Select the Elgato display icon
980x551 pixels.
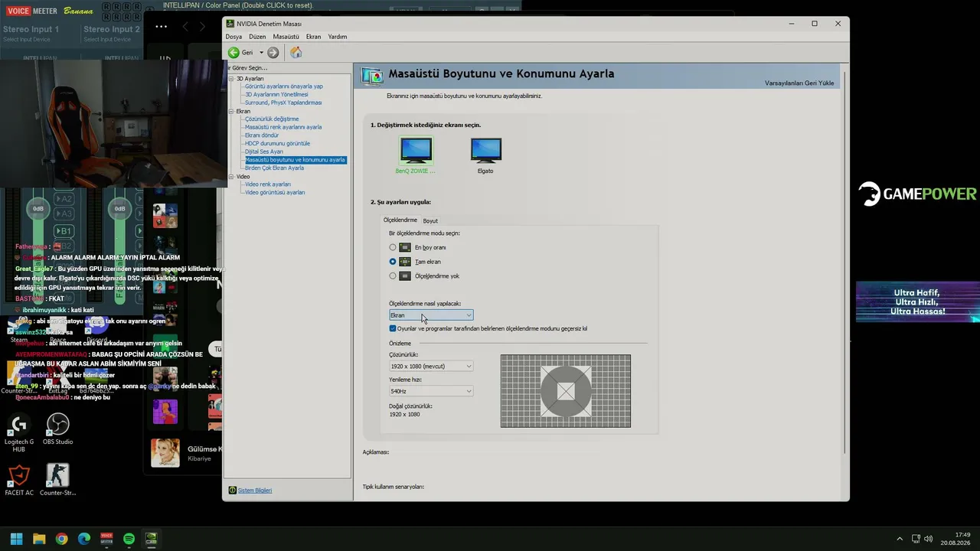(x=485, y=151)
